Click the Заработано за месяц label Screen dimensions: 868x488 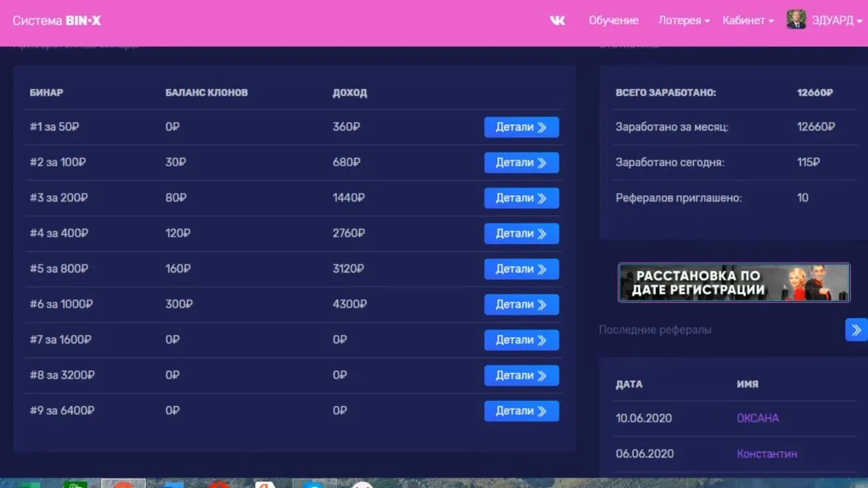tap(672, 127)
